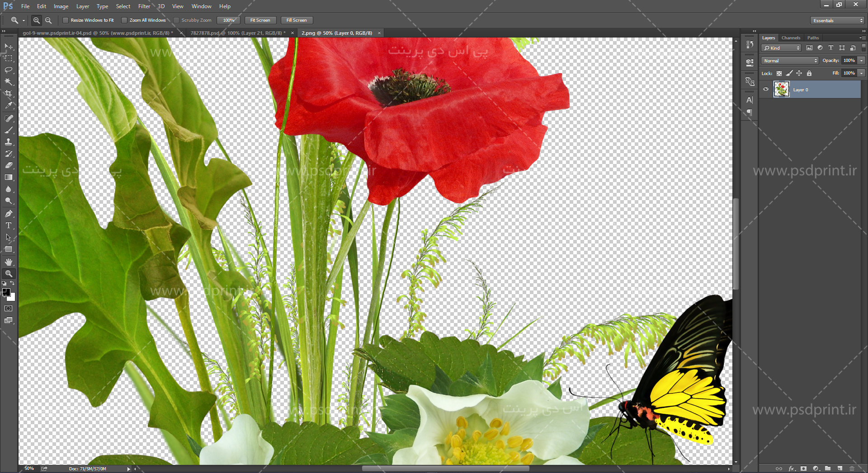
Task: Switch to the Paths tab
Action: click(x=813, y=38)
